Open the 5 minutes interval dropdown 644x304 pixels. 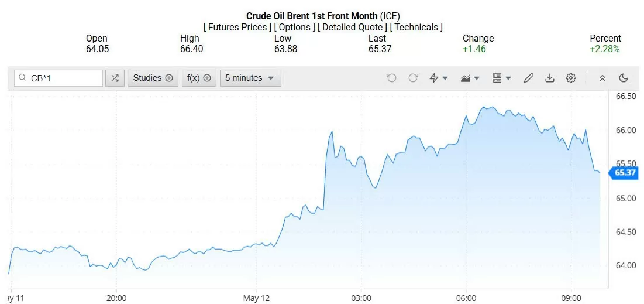coord(250,78)
